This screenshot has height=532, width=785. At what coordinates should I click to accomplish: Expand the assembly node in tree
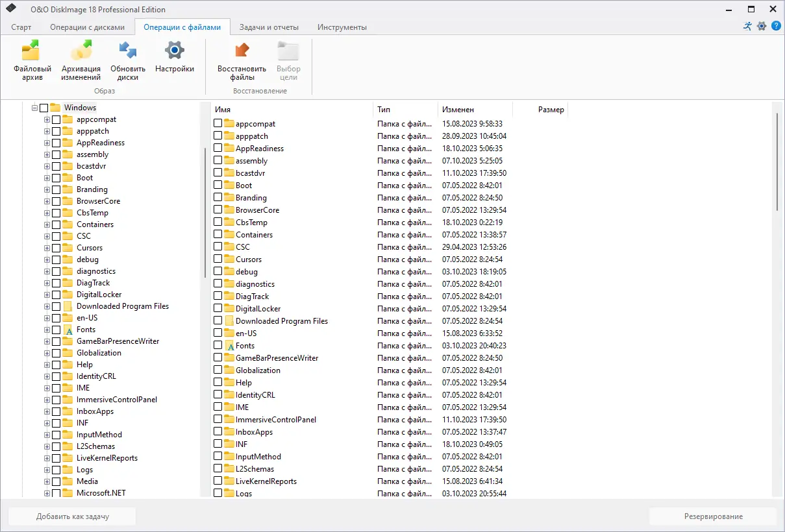[x=47, y=154]
